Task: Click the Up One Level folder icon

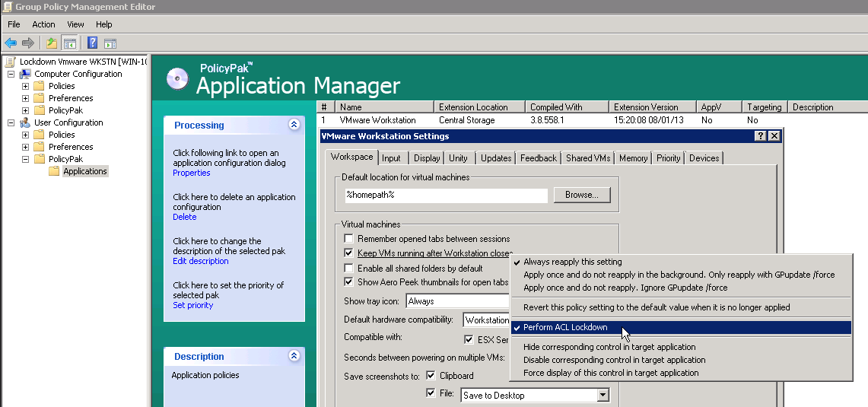Action: pyautogui.click(x=51, y=43)
